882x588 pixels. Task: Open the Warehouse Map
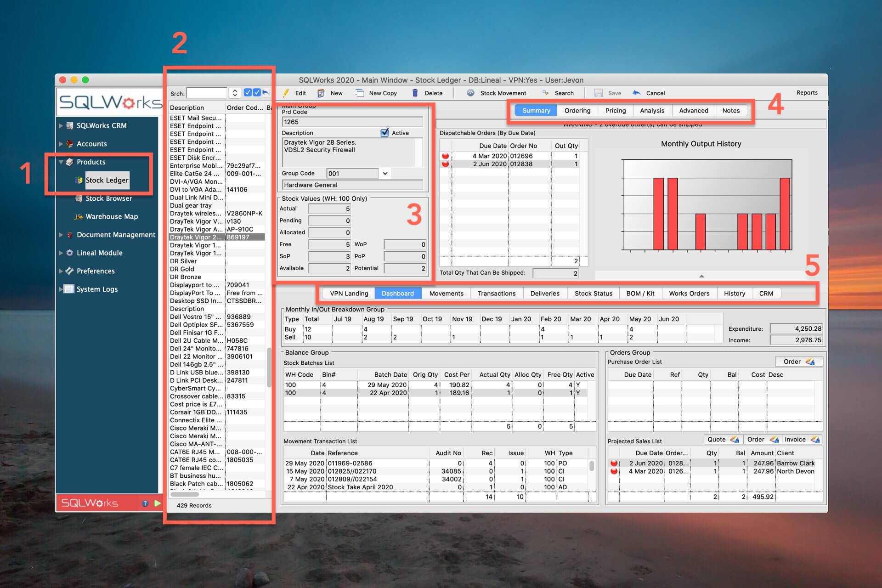coord(111,216)
